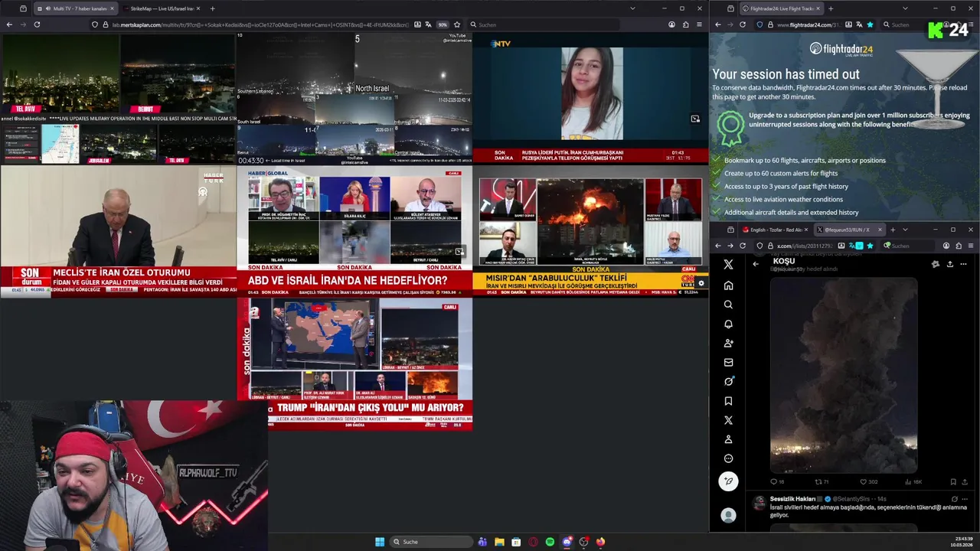Open settings gear on CNN Türk stream

[701, 283]
